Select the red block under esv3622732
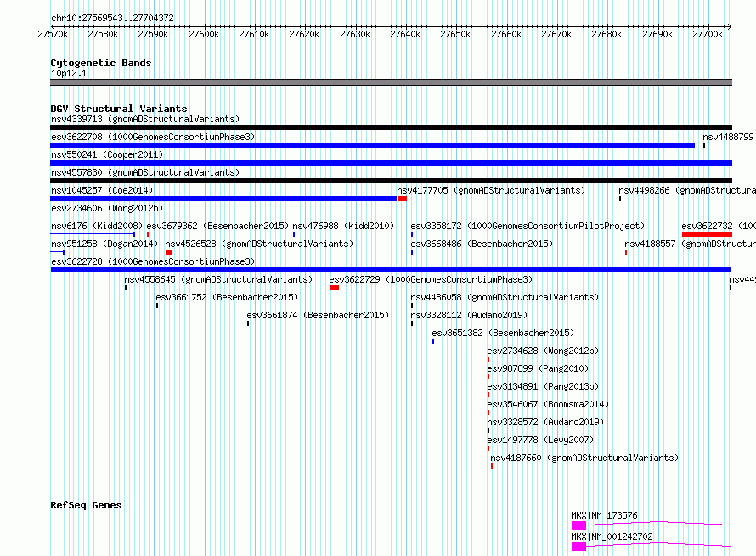This screenshot has width=756, height=556. coord(707,234)
